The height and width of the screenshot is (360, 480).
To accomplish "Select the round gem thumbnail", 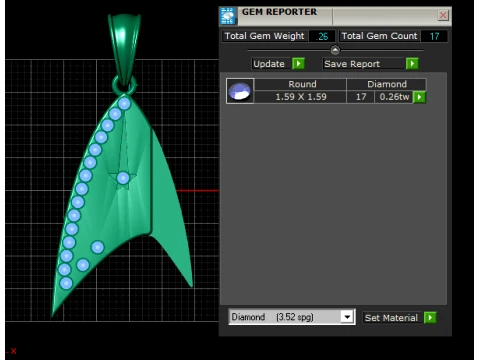I will pos(240,91).
